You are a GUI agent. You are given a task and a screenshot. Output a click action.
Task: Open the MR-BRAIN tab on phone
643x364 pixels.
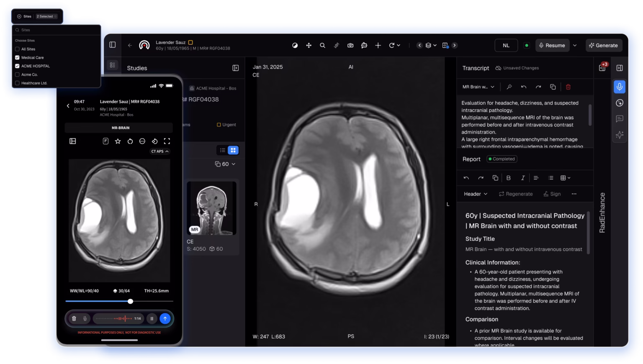point(120,128)
